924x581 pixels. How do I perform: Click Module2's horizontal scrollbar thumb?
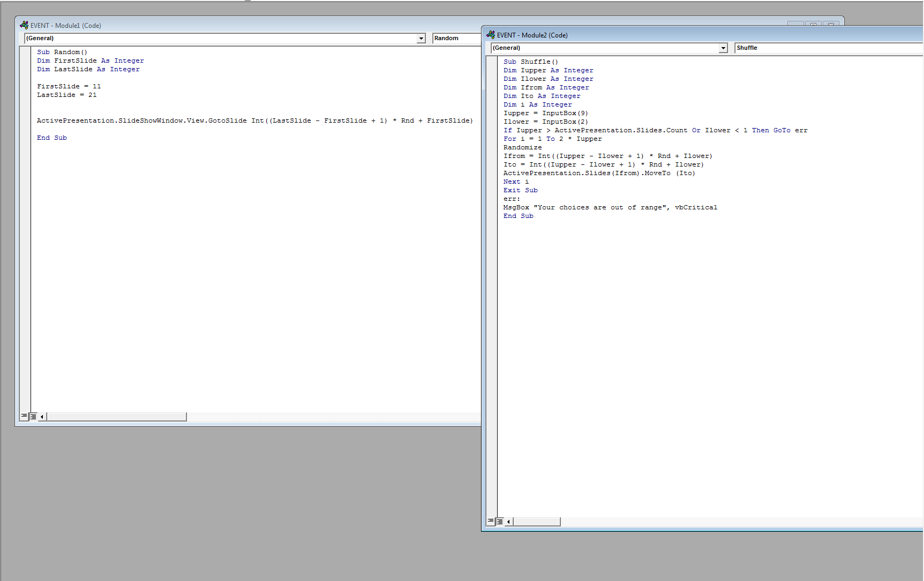536,522
